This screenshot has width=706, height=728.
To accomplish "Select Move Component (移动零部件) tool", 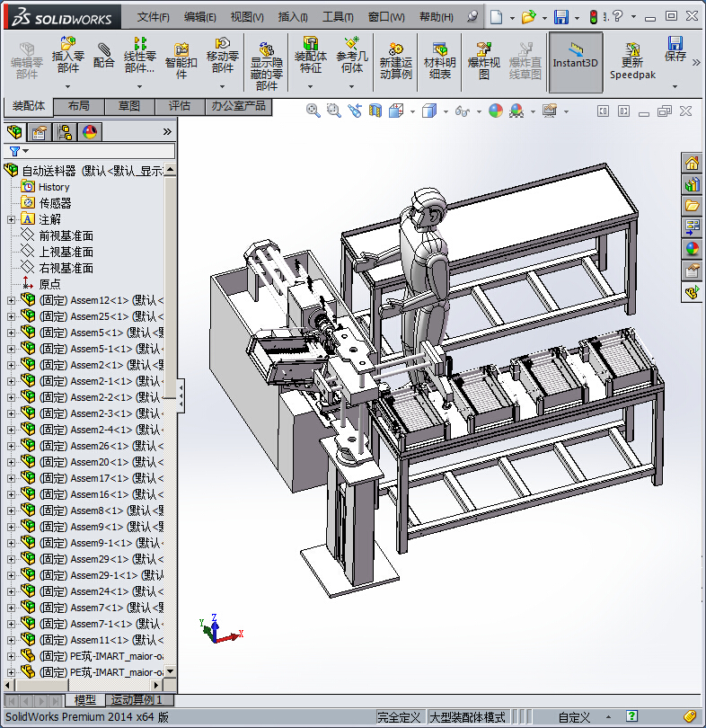I will click(x=222, y=55).
